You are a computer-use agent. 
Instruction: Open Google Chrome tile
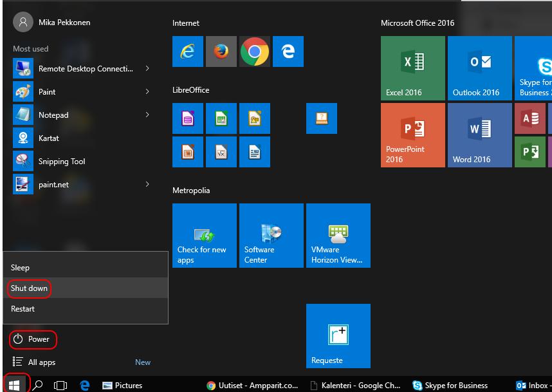255,51
